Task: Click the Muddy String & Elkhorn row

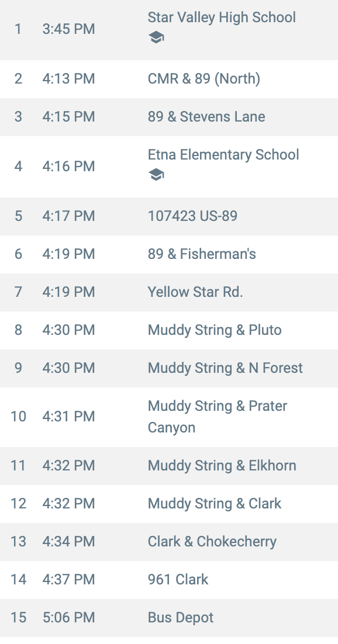Action: pyautogui.click(x=169, y=466)
